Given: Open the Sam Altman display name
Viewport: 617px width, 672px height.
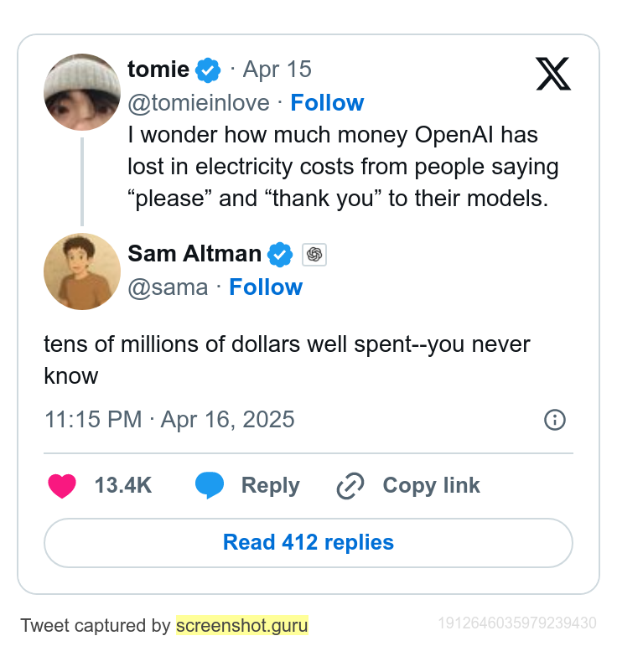Looking at the screenshot, I should point(194,253).
